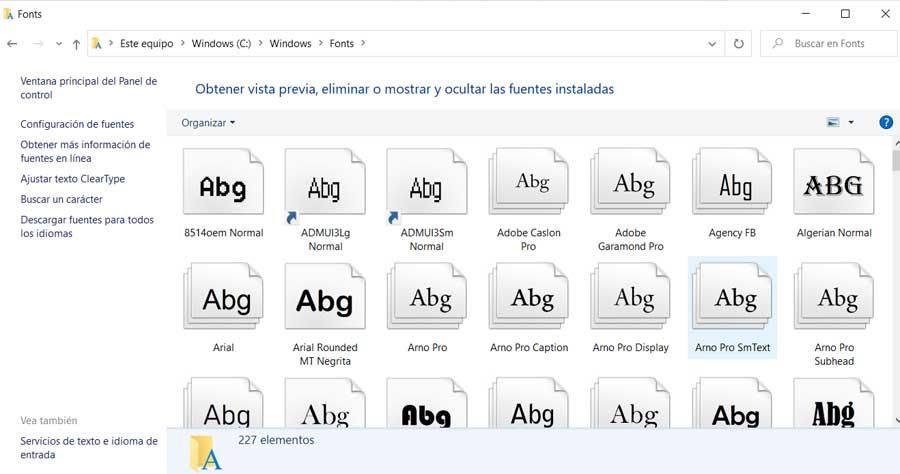Image resolution: width=900 pixels, height=474 pixels.
Task: Select the Arno Pro Display font icon
Action: [630, 297]
